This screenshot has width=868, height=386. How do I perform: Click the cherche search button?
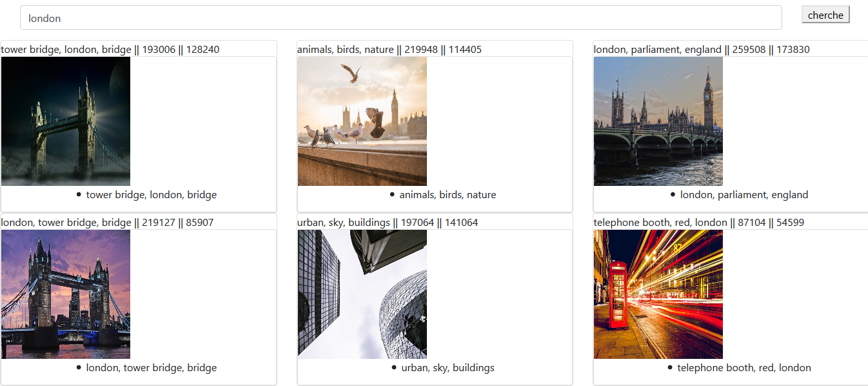(x=825, y=14)
